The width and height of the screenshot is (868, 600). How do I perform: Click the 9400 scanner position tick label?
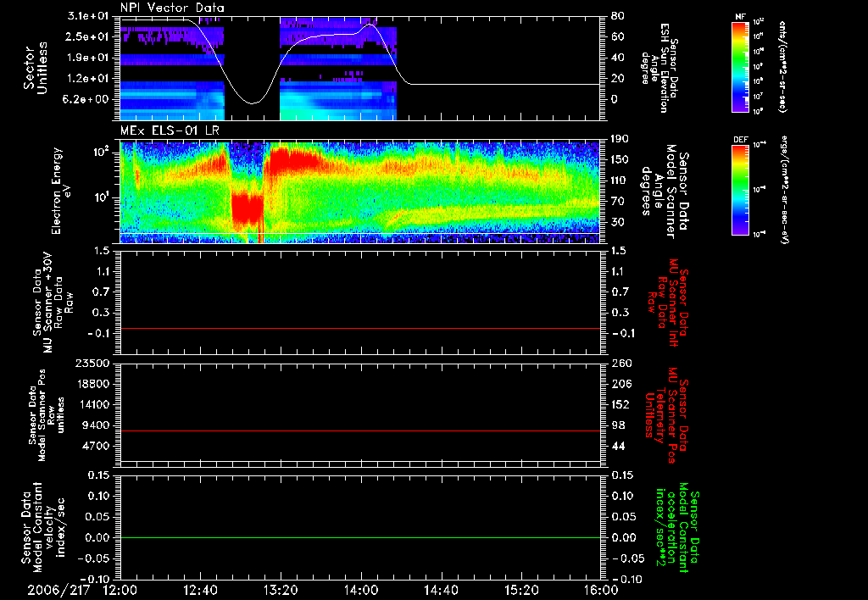(96, 425)
